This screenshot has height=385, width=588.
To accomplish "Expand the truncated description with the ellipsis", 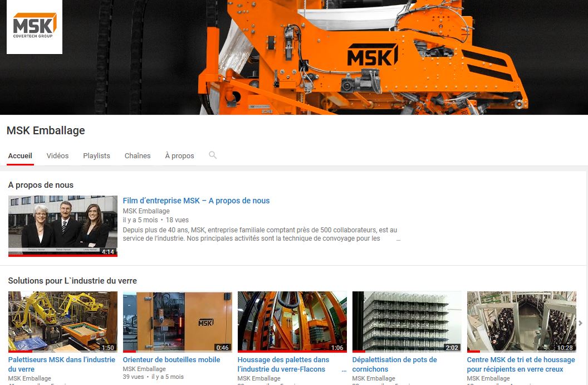I will coord(398,238).
